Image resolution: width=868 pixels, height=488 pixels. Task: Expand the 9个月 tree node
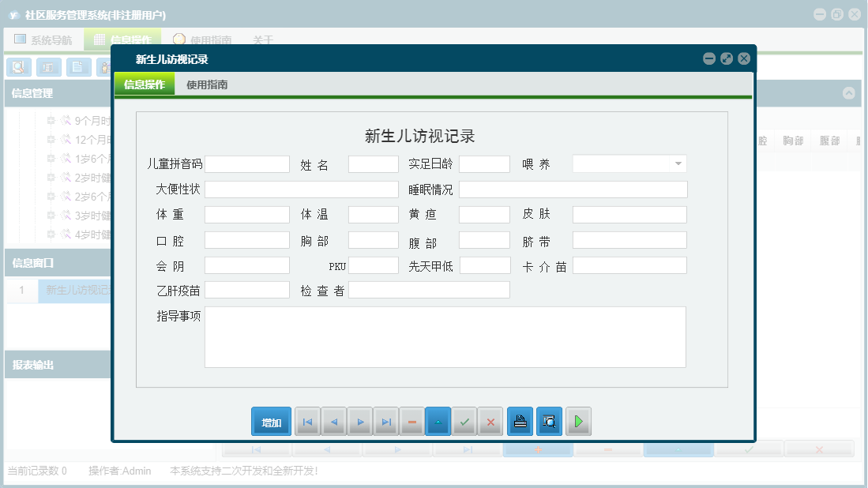click(51, 120)
